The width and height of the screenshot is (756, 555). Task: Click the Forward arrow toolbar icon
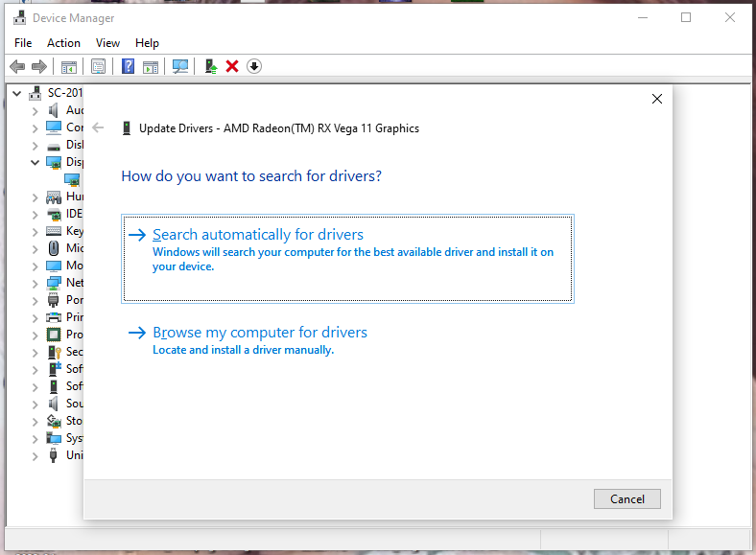(x=39, y=66)
